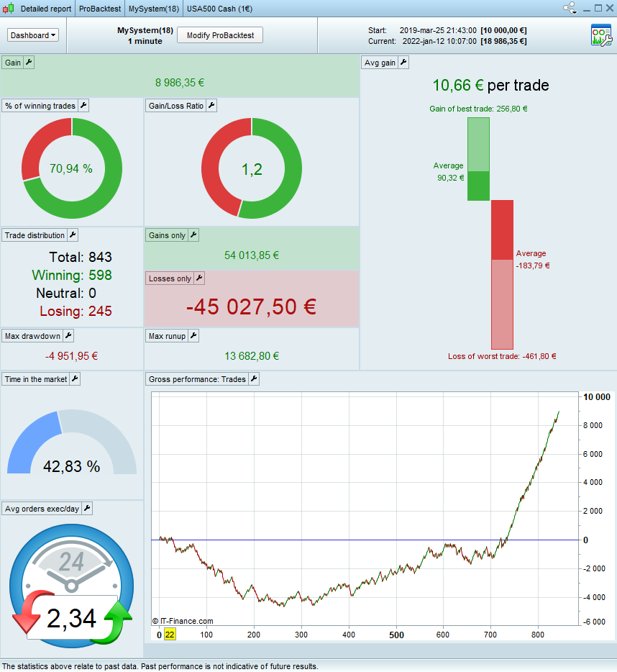The image size is (617, 672).
Task: Click the 13 682,80 € runup value
Action: pyautogui.click(x=252, y=355)
